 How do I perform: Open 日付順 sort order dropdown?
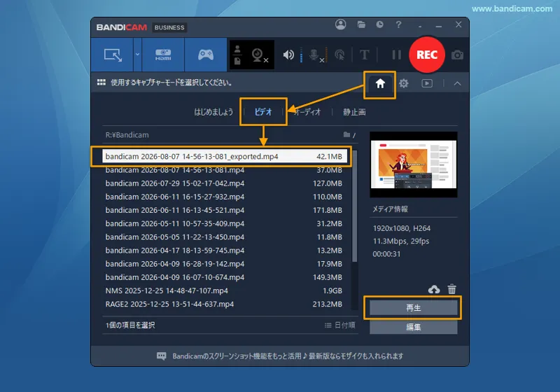339,325
